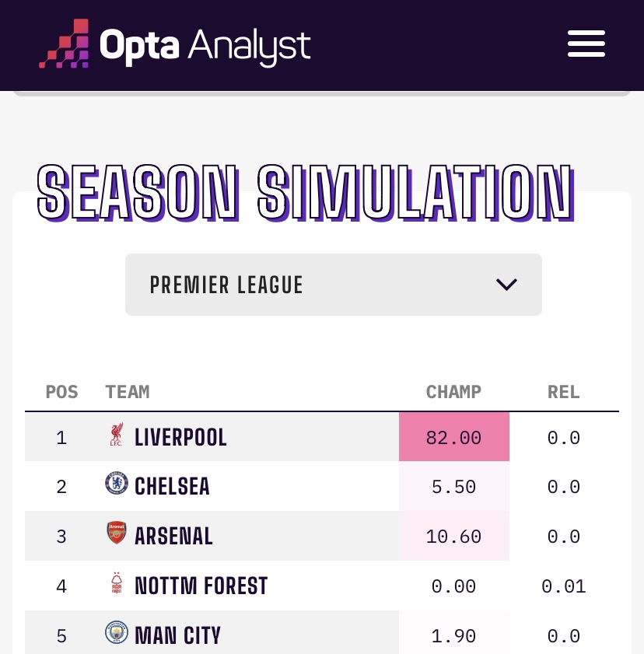Click Liverpool's 82.00 champion probability cell
This screenshot has height=654, width=644.
(453, 438)
